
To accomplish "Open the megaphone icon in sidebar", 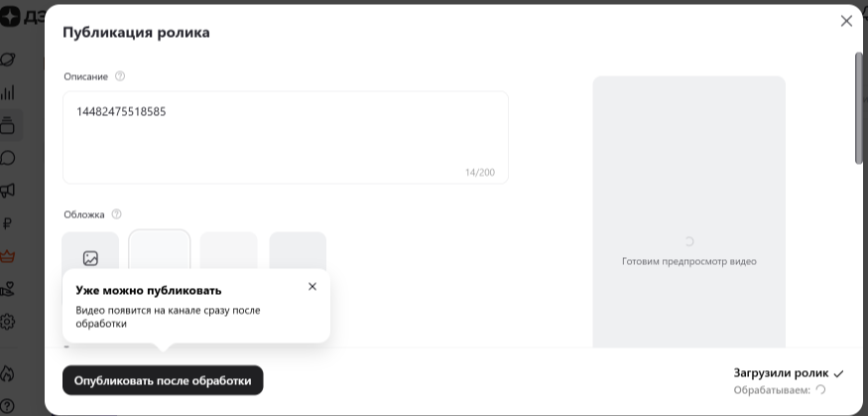I will (x=8, y=191).
